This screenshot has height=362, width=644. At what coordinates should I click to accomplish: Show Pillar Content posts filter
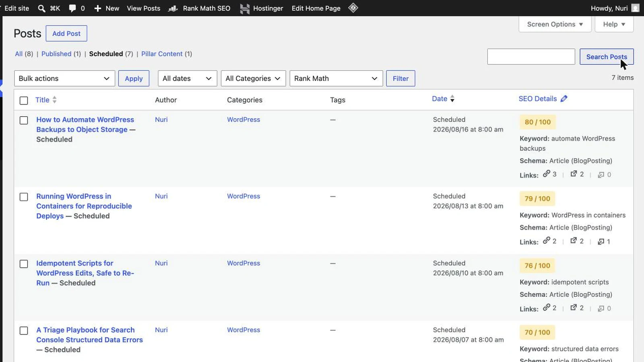pos(162,53)
